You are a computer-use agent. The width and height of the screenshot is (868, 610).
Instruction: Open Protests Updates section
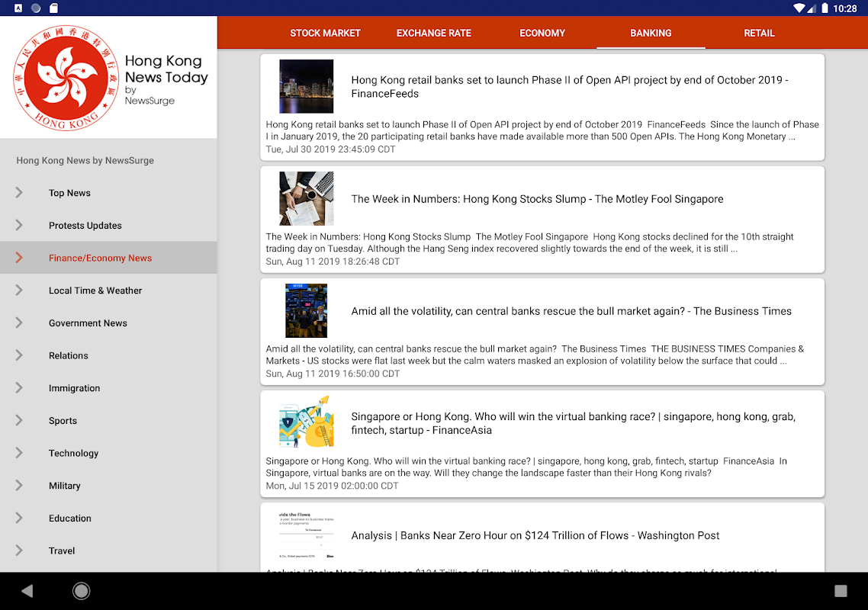coord(108,225)
